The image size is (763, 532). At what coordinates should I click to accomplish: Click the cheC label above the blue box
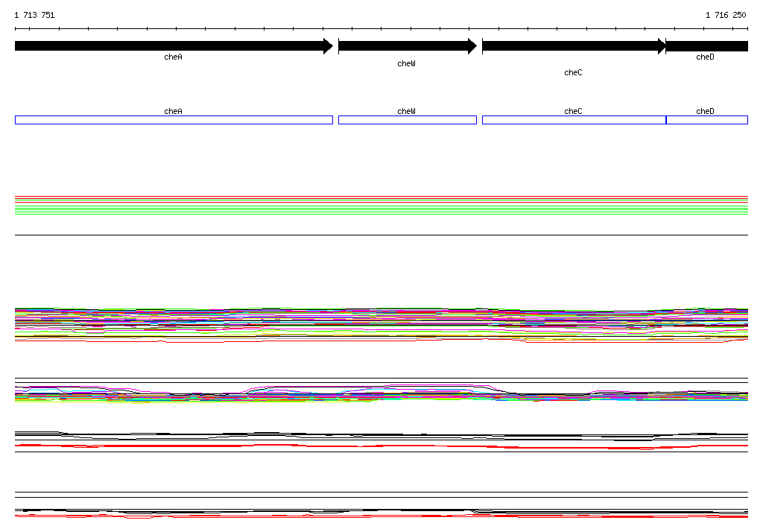(573, 112)
